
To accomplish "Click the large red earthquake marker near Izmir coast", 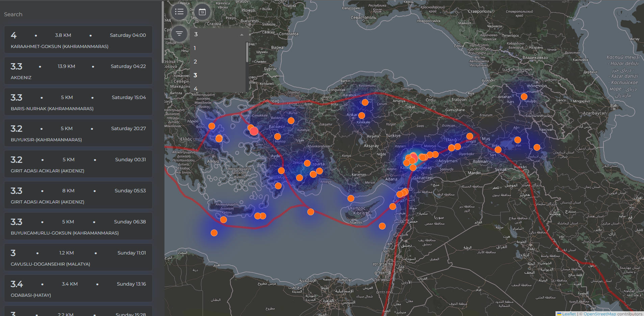I will pyautogui.click(x=254, y=131).
